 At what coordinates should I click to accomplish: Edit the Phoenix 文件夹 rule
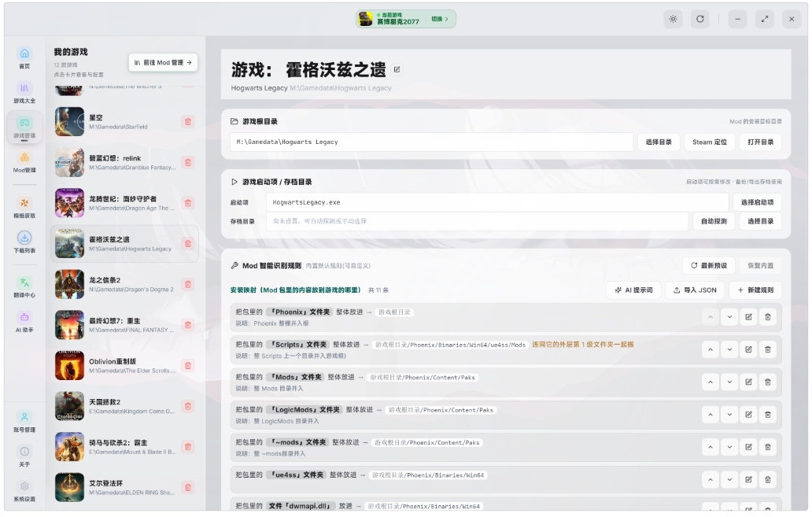(748, 317)
